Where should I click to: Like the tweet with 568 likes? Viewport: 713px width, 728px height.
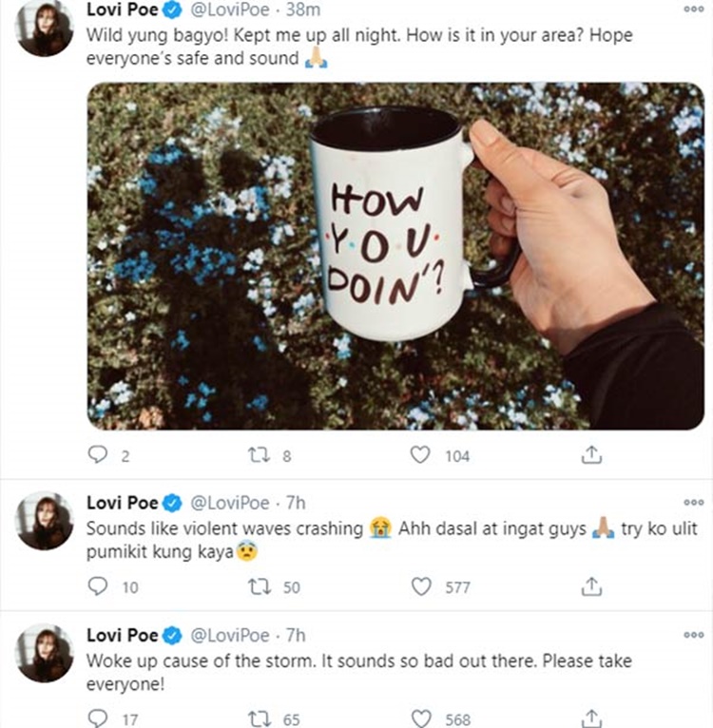pyautogui.click(x=420, y=718)
